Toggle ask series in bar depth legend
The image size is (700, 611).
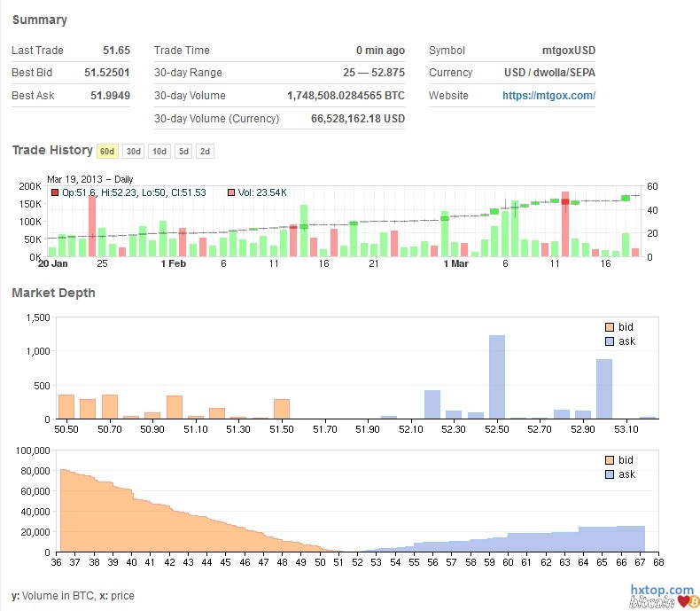[609, 341]
